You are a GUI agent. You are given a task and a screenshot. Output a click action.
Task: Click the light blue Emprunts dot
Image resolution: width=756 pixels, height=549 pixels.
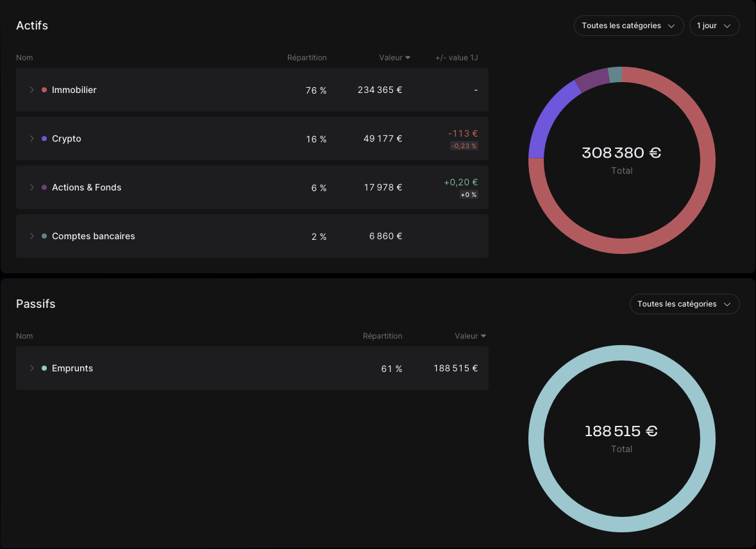pos(44,368)
